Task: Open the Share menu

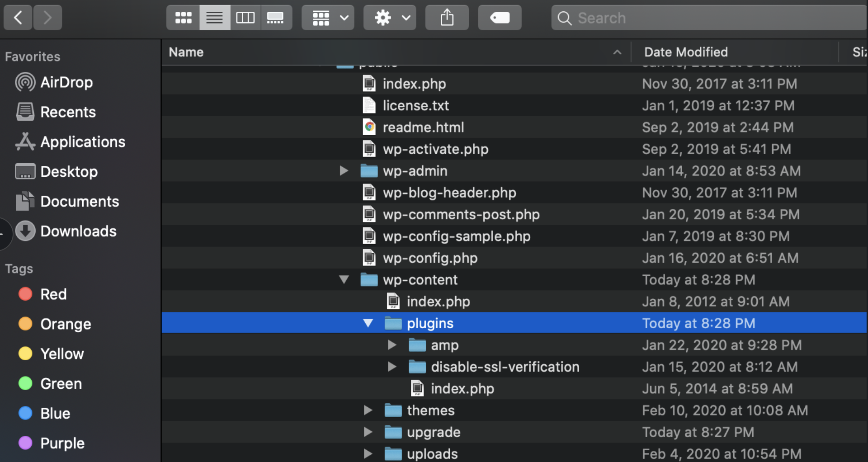Action: coord(447,18)
